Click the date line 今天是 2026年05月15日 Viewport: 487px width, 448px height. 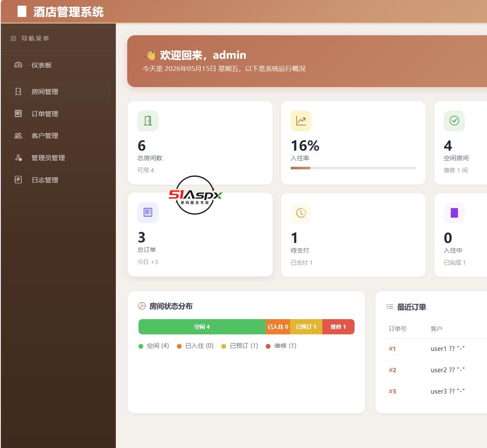click(x=224, y=69)
